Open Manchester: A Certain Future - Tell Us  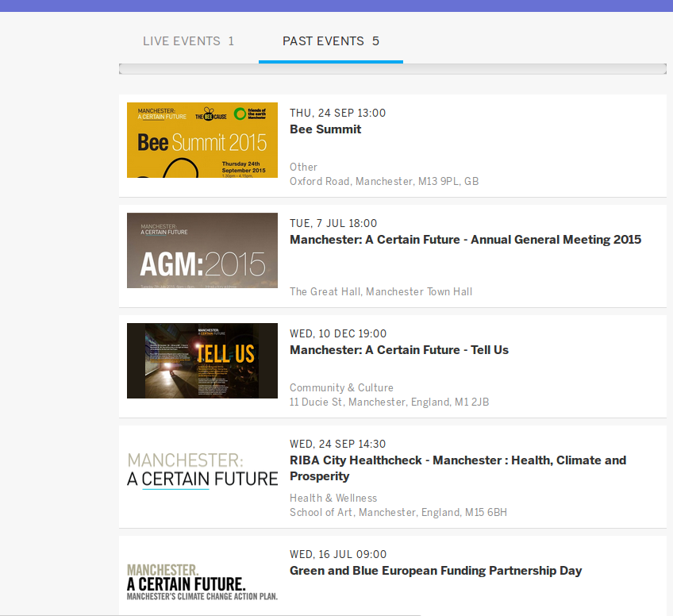399,350
